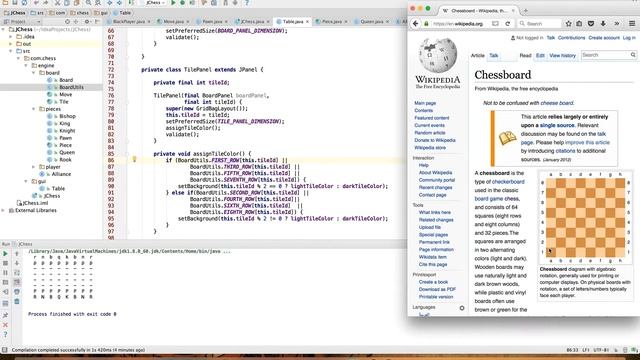The width and height of the screenshot is (640, 360).
Task: Open the Main page sidebar link
Action: (x=425, y=103)
